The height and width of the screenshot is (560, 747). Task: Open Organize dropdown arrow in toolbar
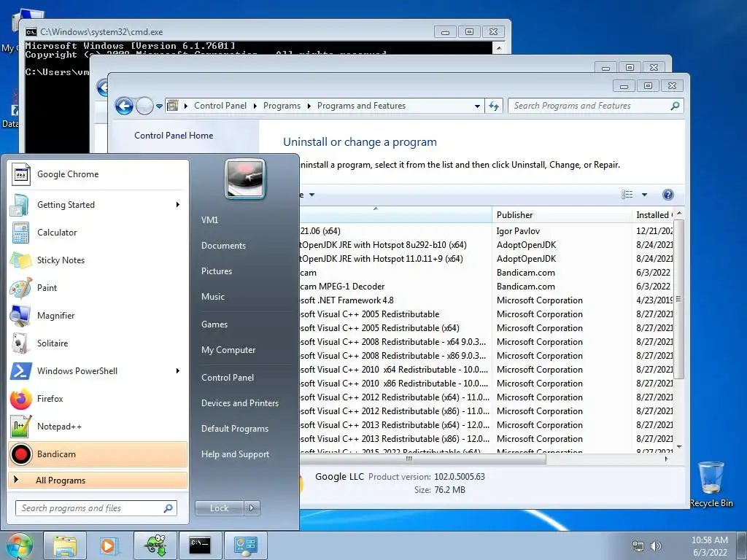[312, 195]
